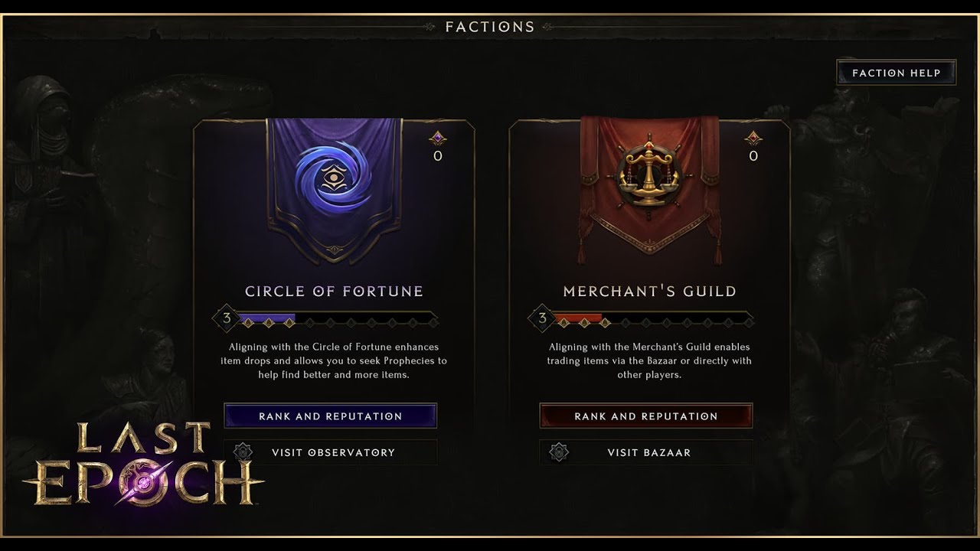Click the portal icon beside Visit Bazaar
The image size is (980, 551).
click(559, 452)
